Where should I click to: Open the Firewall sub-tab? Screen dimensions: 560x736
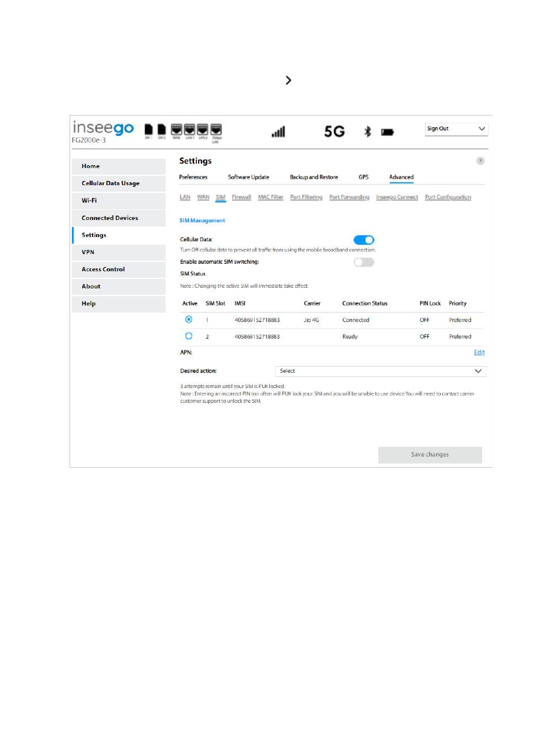242,197
